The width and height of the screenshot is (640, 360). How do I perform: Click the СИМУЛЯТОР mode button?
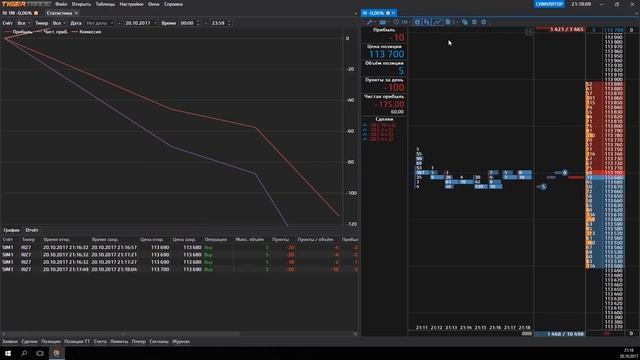[x=549, y=4]
